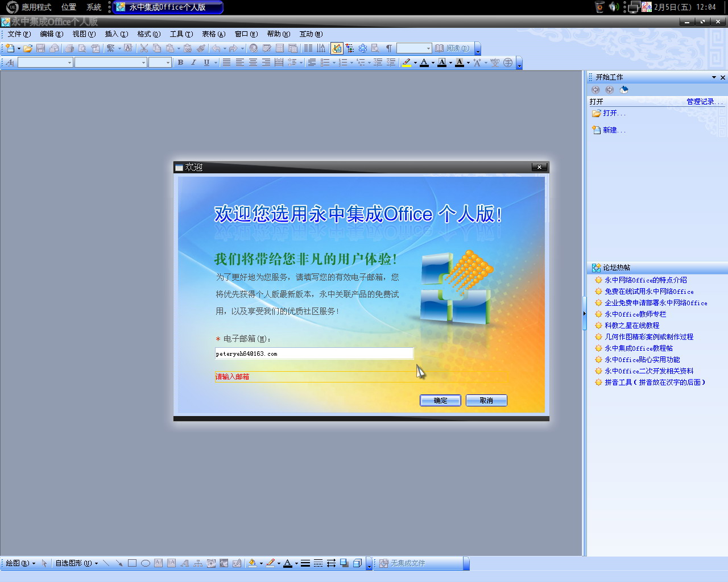Toggle the Show paragraph marks ¶ icon
The image size is (728, 582).
(x=389, y=48)
